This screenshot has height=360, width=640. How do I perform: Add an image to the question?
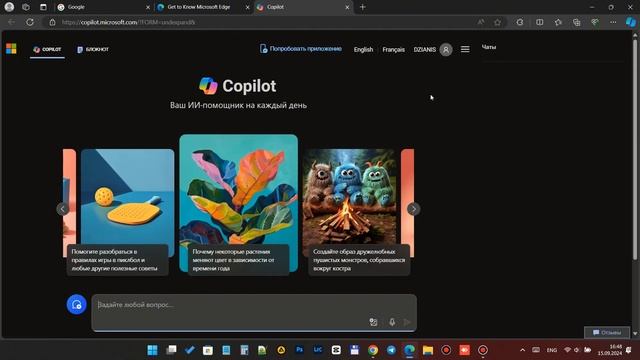coord(373,322)
